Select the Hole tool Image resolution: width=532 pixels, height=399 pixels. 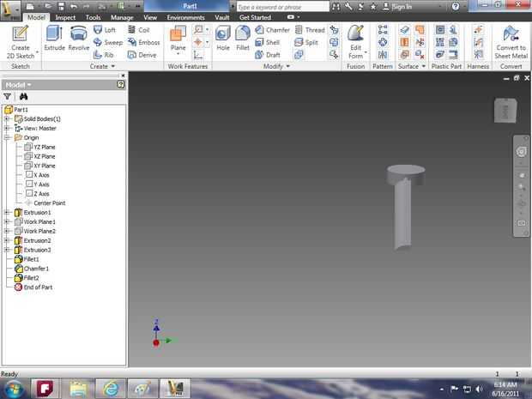click(223, 38)
